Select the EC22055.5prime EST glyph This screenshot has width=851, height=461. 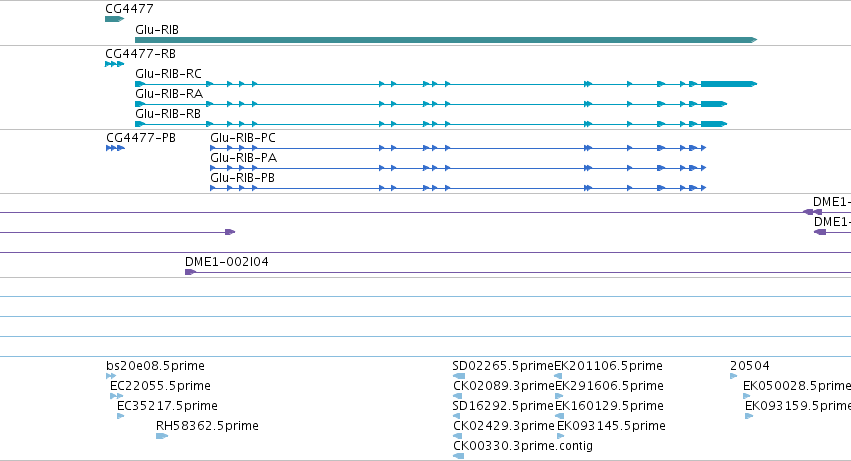(116, 396)
